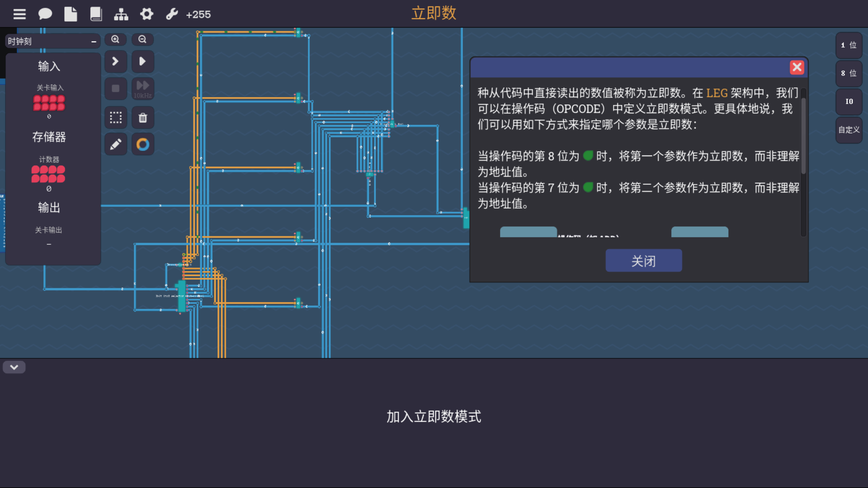Image resolution: width=868 pixels, height=488 pixels.
Task: Click the speech bubble dialog icon
Action: [45, 14]
